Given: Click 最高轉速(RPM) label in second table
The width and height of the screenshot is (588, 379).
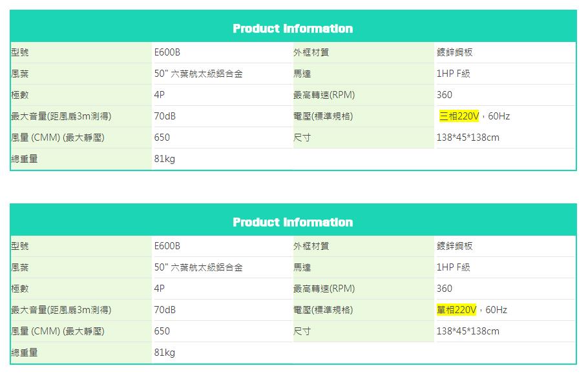Looking at the screenshot, I should (324, 289).
